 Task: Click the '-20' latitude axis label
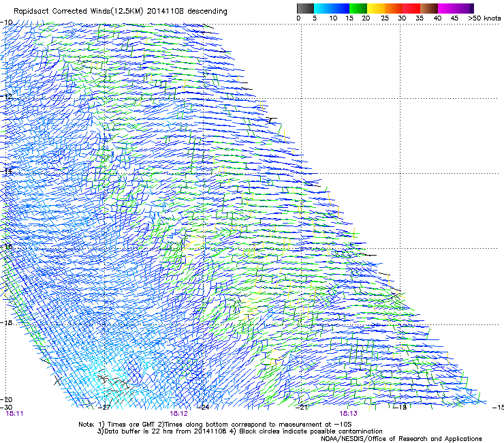tap(6, 399)
